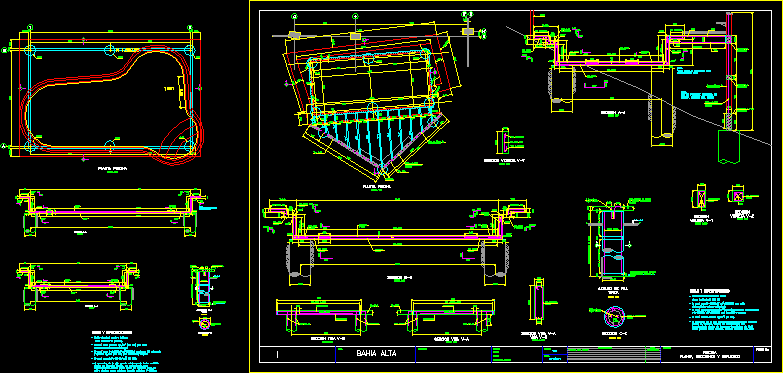Viewport: 783px width, 373px height.
Task: Select the curved red pool outline
Action: pyautogui.click(x=112, y=105)
